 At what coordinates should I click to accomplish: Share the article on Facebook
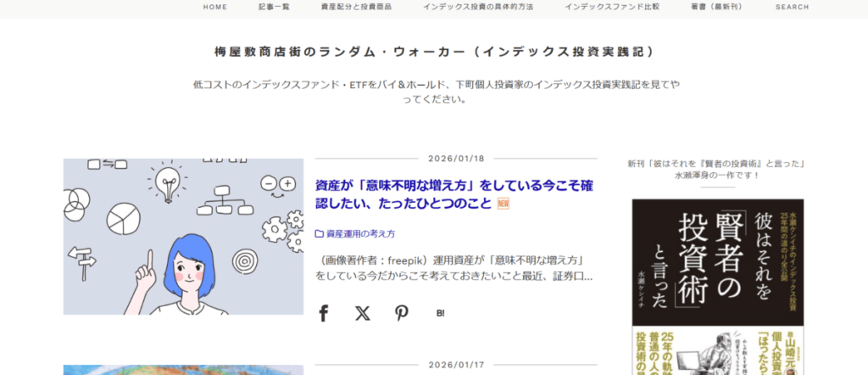324,313
